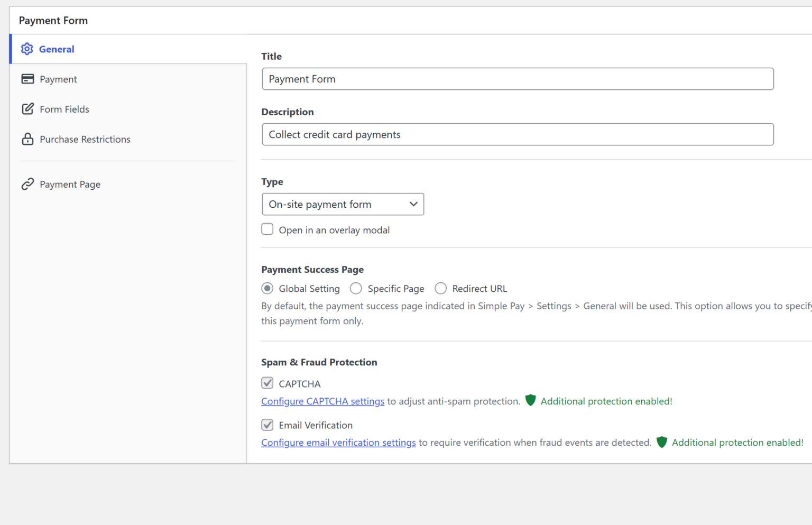The width and height of the screenshot is (812, 525).
Task: Click inside the Title input field
Action: pos(517,79)
